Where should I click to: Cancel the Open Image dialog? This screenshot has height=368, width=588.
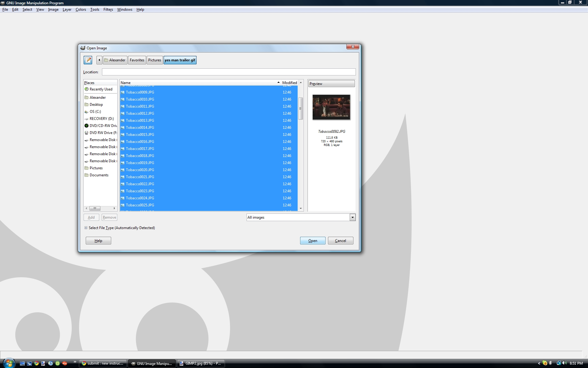pos(341,241)
